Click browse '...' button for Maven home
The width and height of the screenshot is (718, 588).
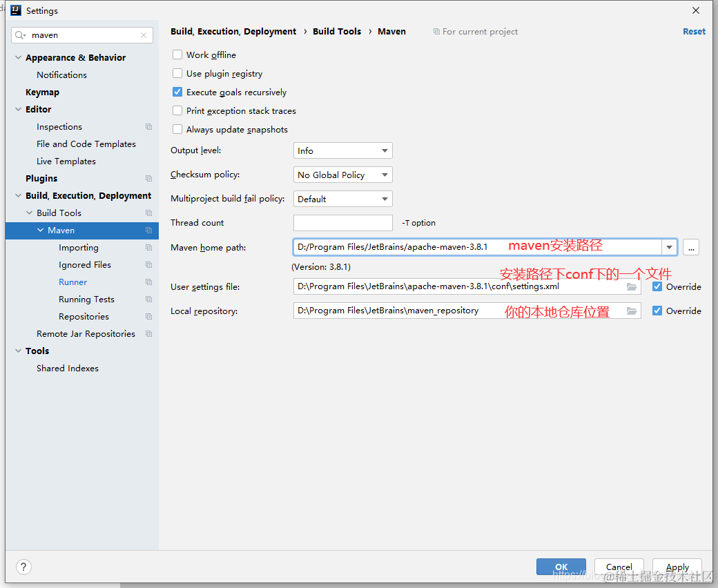(x=691, y=248)
